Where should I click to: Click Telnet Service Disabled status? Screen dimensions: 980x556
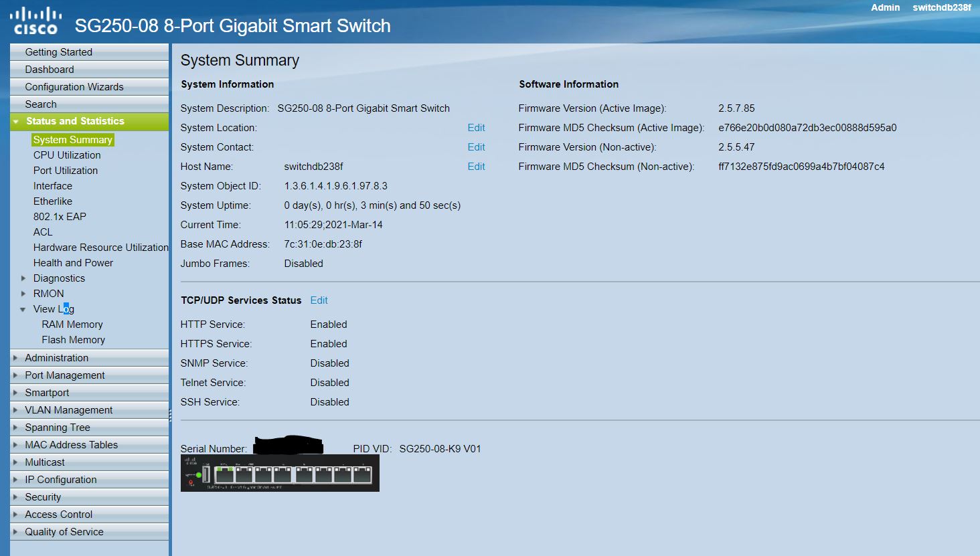point(330,383)
